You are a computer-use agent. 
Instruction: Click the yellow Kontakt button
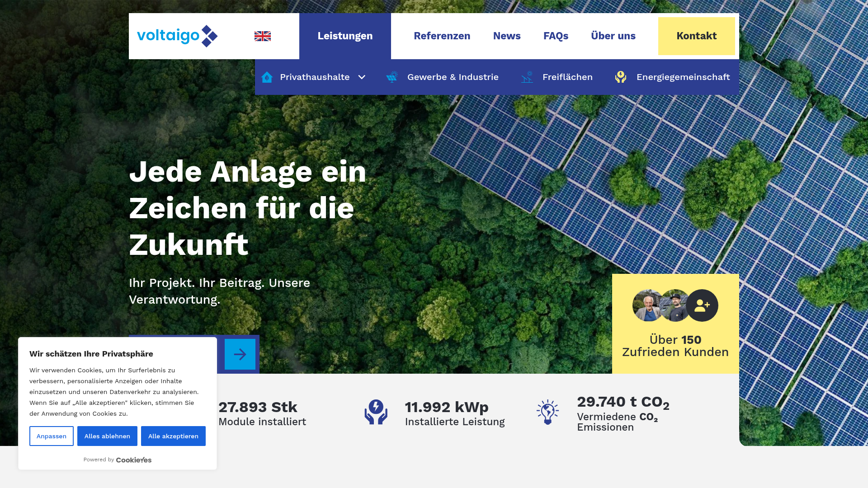(x=697, y=36)
